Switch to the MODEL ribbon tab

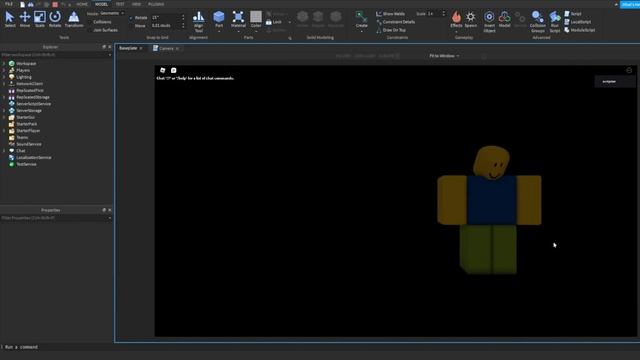101,4
